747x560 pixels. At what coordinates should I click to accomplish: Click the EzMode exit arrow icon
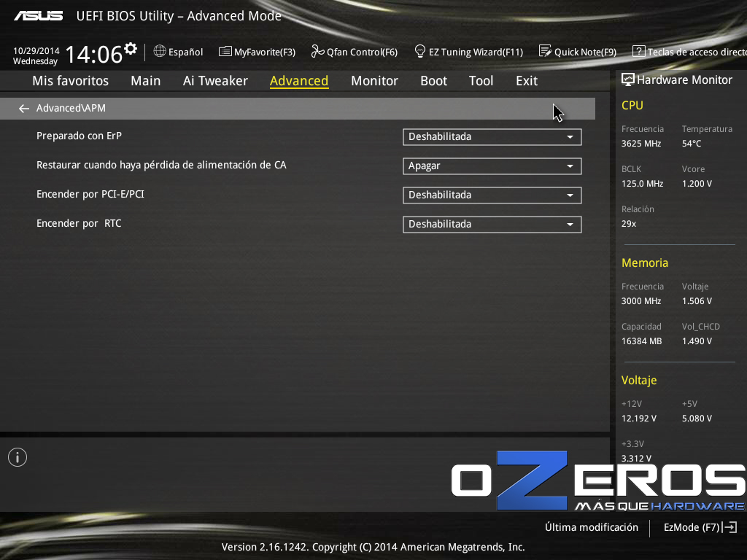click(729, 527)
